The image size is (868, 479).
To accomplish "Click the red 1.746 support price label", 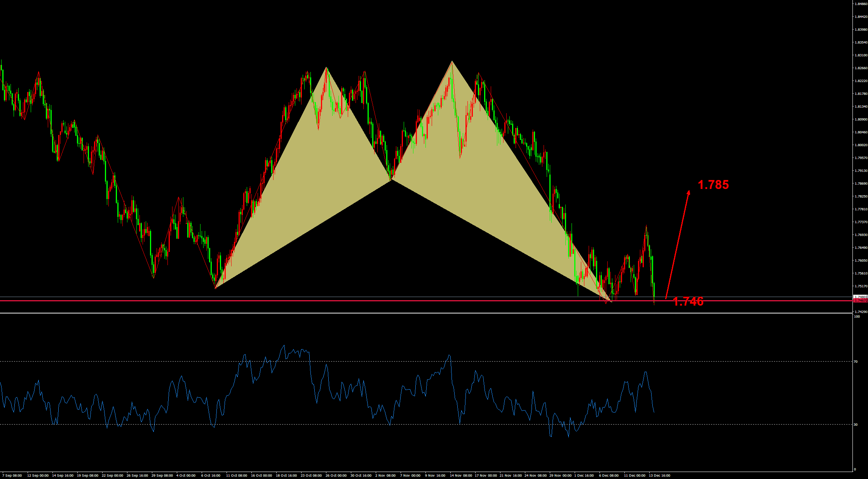I will (688, 302).
